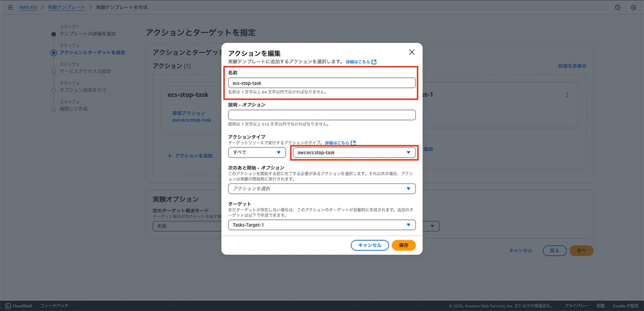
Task: Click the info icon in top bar
Action: click(x=618, y=8)
